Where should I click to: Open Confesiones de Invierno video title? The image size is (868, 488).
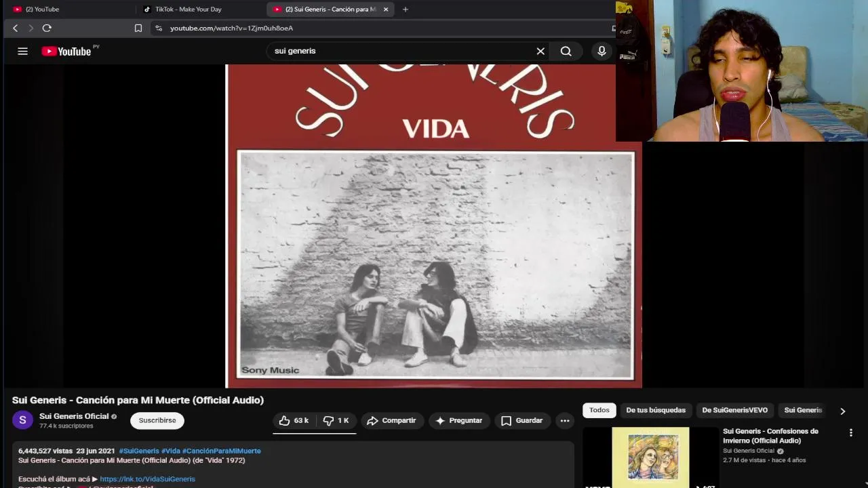tap(770, 436)
